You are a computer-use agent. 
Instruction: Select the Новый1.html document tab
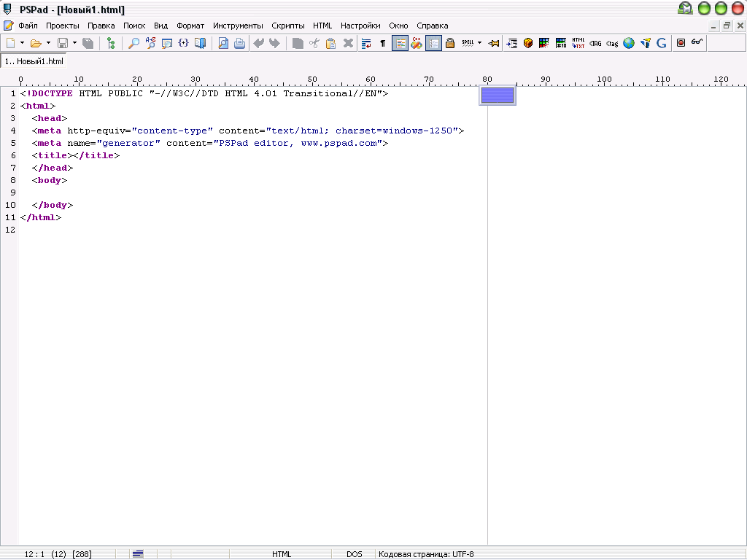tap(34, 61)
